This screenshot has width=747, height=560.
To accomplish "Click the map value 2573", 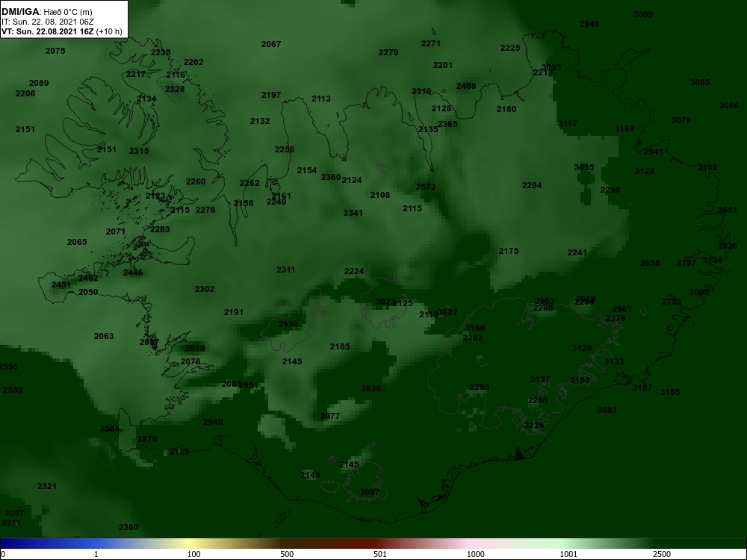I will click(426, 187).
